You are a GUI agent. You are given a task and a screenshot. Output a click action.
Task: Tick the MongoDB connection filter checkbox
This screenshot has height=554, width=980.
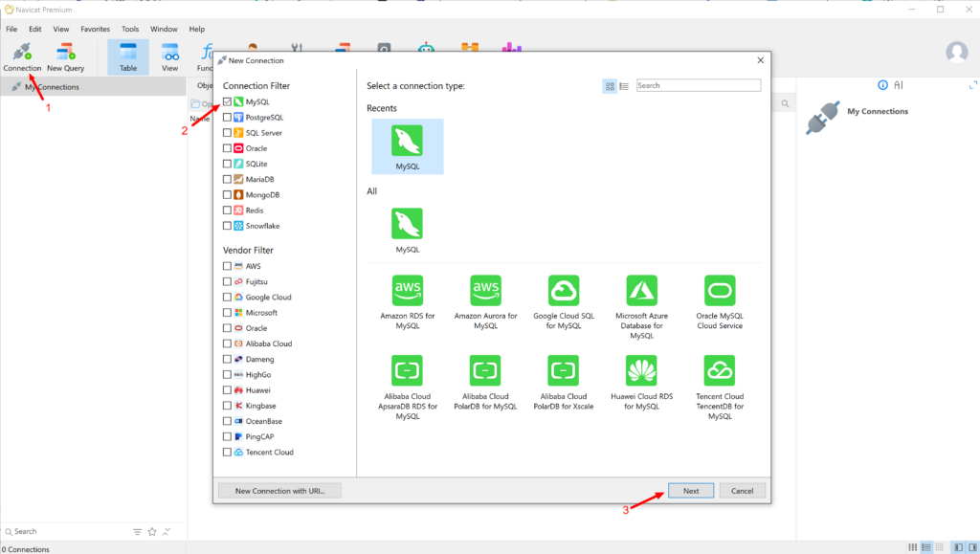(227, 195)
